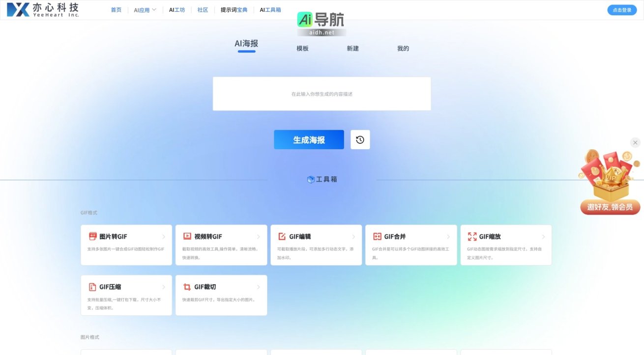Select the 图片转GIF tool icon
Viewport: 644px width, 355px height.
pyautogui.click(x=91, y=236)
